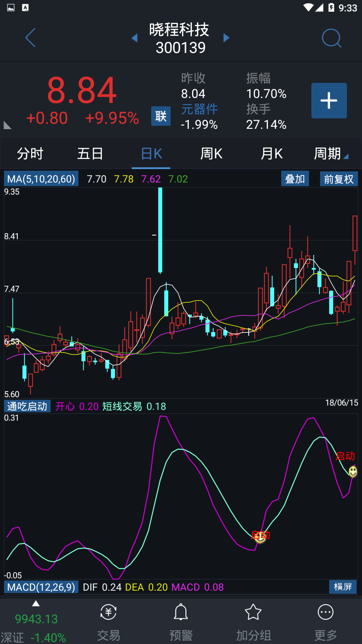Screen dimensions: 362x644
Task: Switch to 周K tab
Action: [211, 154]
